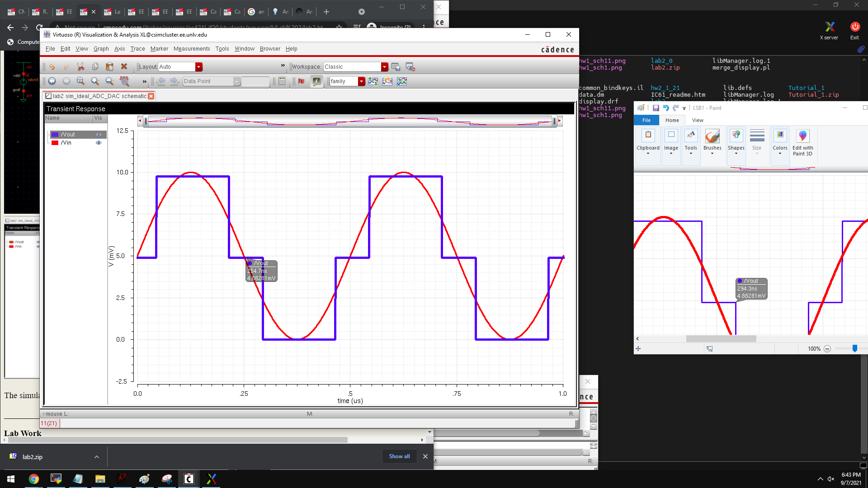Expand the Workspace Classic dropdown
This screenshot has width=868, height=488.
(x=384, y=67)
